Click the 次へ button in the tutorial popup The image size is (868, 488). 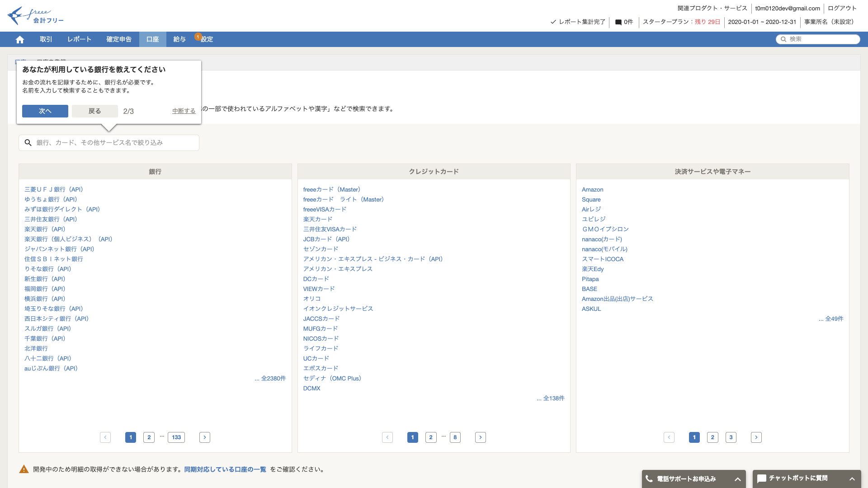(x=45, y=111)
